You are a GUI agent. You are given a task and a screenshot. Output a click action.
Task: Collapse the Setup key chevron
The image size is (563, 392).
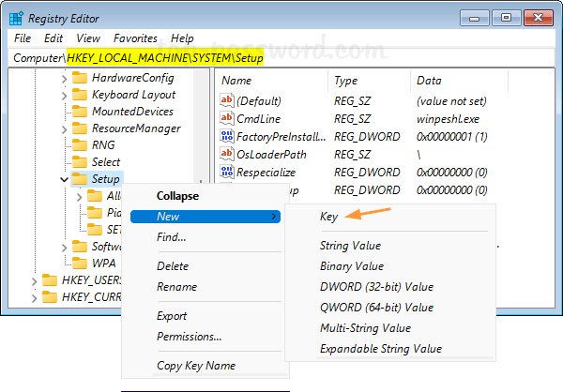pyautogui.click(x=64, y=179)
